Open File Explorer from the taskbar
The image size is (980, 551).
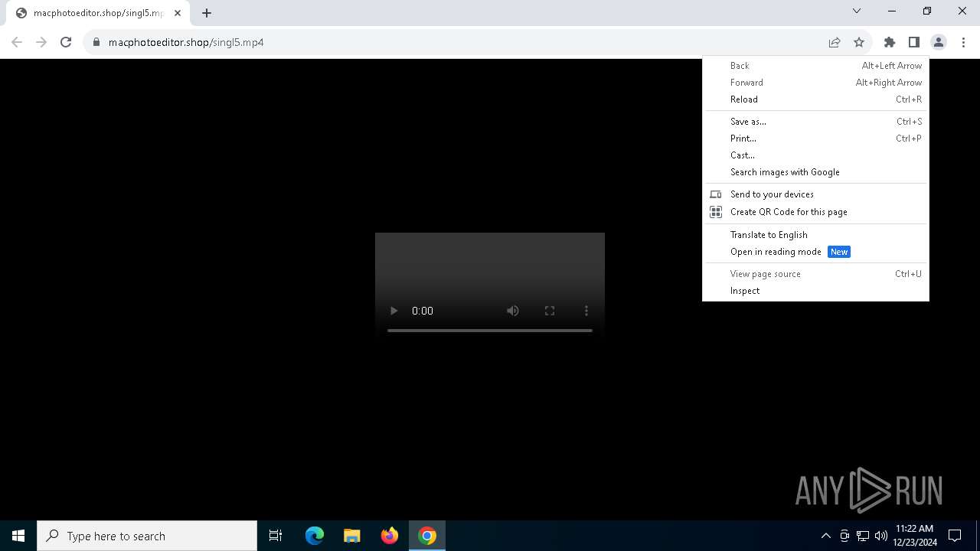point(351,536)
